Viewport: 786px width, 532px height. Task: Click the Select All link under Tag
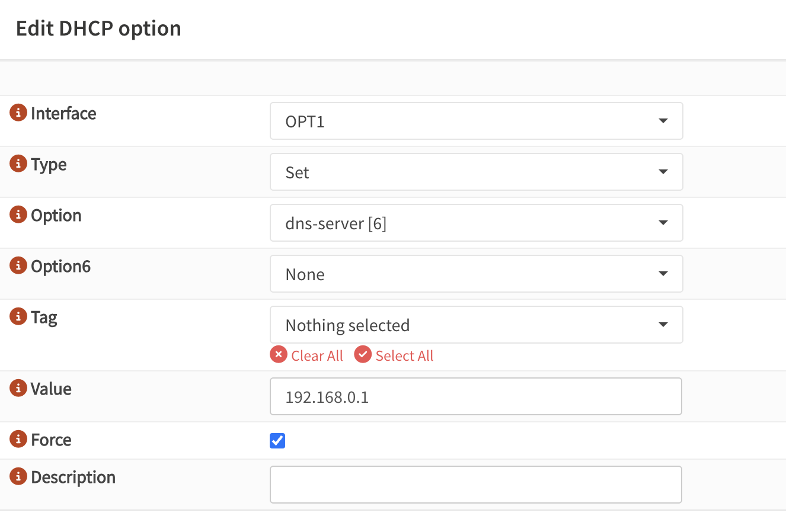tap(404, 355)
